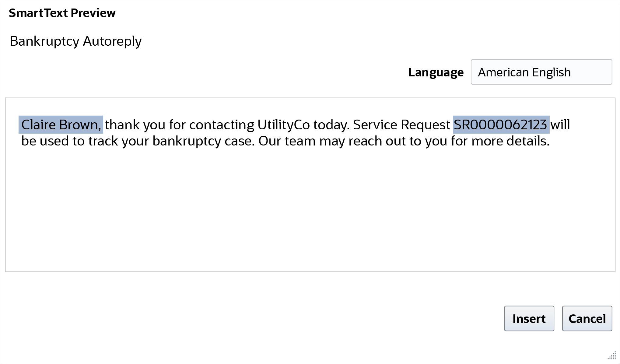Click the phrase thank you
620x364 pixels.
pos(135,125)
